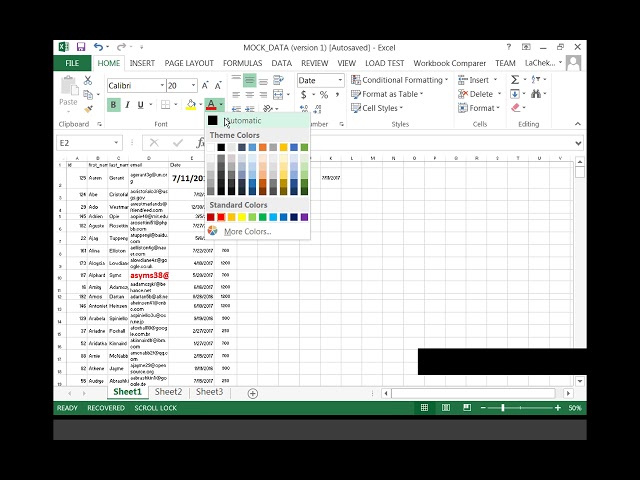Click the Wrap Text icon
The height and width of the screenshot is (480, 640).
pyautogui.click(x=278, y=80)
